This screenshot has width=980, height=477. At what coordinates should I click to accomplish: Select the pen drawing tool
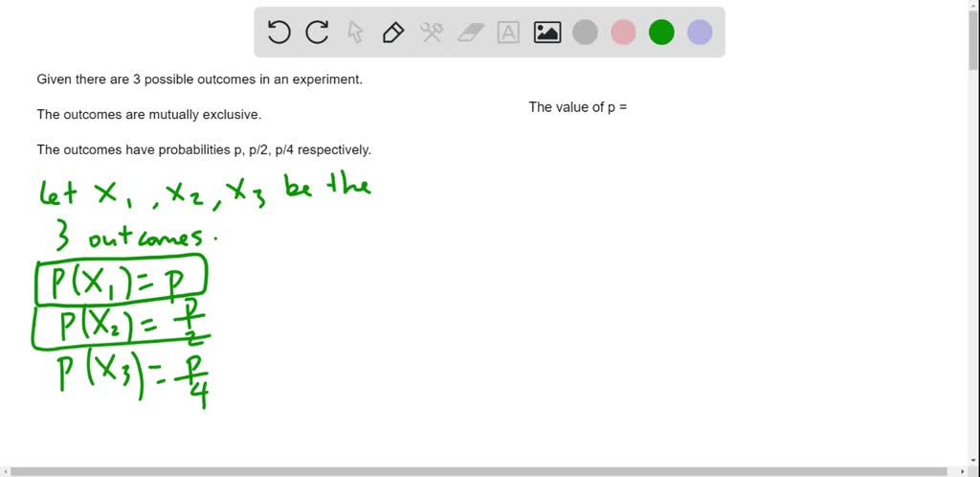click(x=393, y=32)
